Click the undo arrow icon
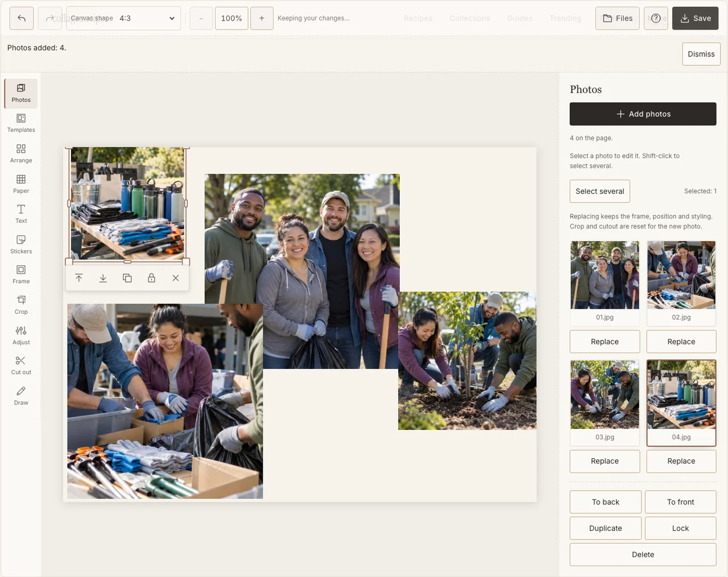 pyautogui.click(x=22, y=18)
